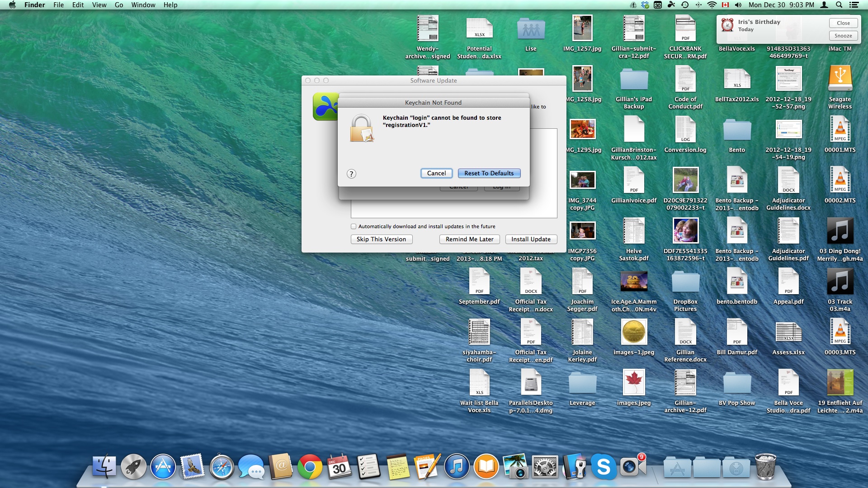
Task: Open Skype from the Dock
Action: [603, 467]
